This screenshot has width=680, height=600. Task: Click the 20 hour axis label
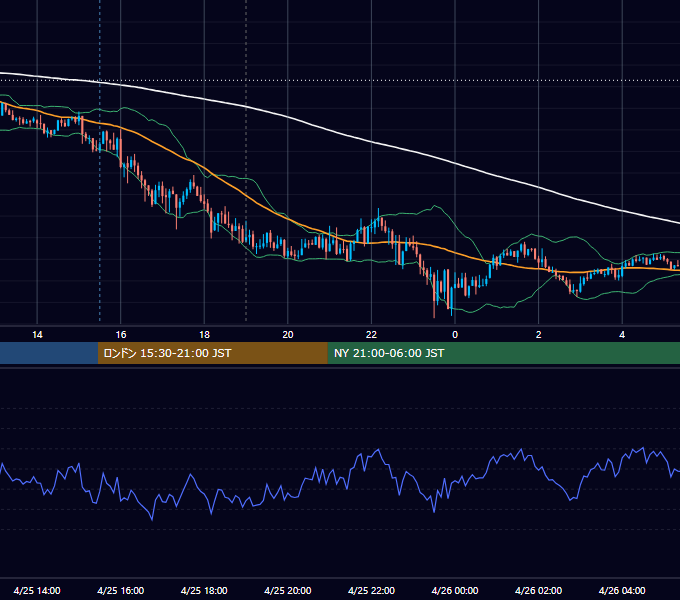point(288,335)
